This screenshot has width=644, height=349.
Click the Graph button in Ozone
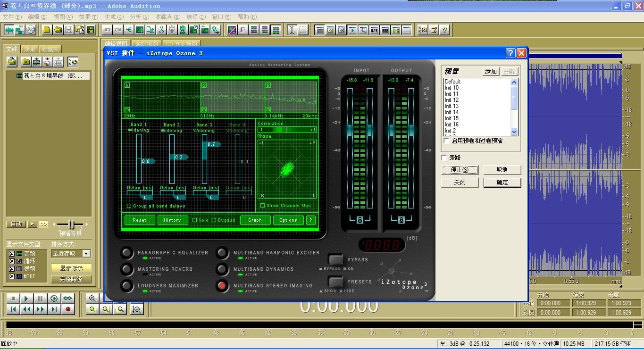pyautogui.click(x=255, y=220)
